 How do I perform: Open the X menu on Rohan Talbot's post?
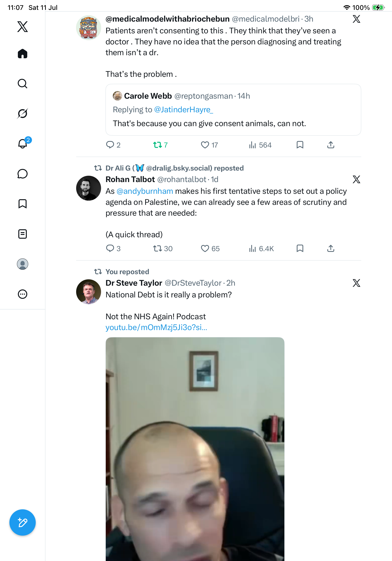click(x=356, y=179)
